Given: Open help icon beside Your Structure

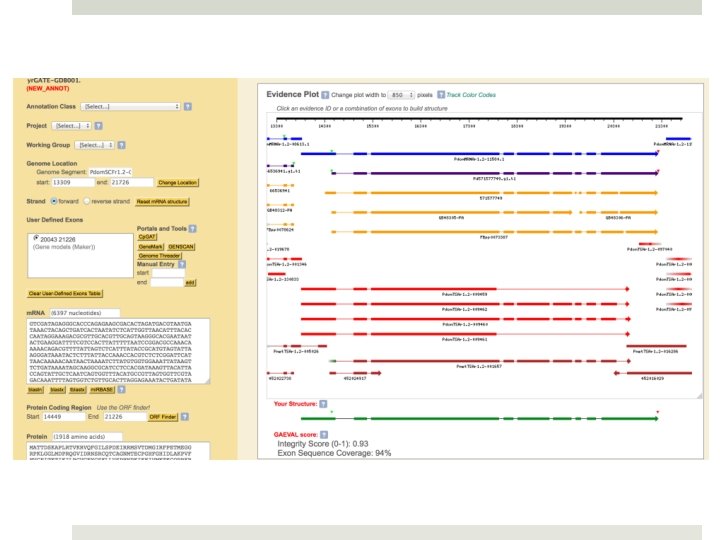Looking at the screenshot, I should (x=323, y=404).
